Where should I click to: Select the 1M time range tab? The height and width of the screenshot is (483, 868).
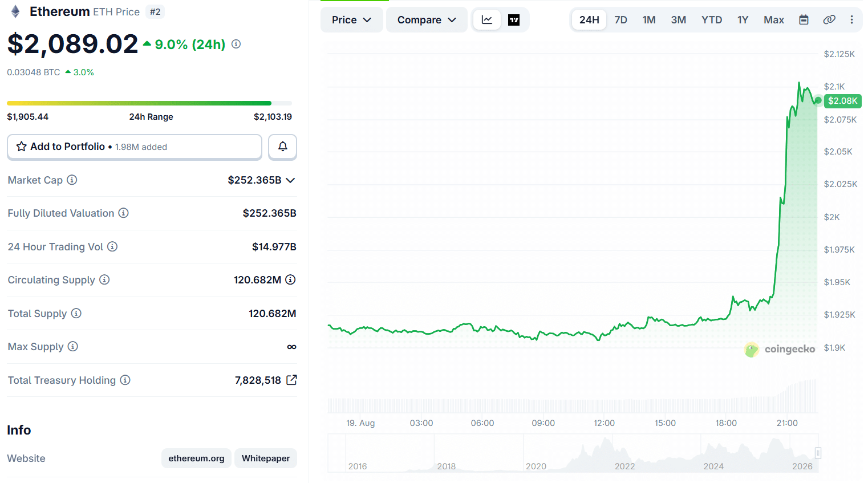coord(649,20)
